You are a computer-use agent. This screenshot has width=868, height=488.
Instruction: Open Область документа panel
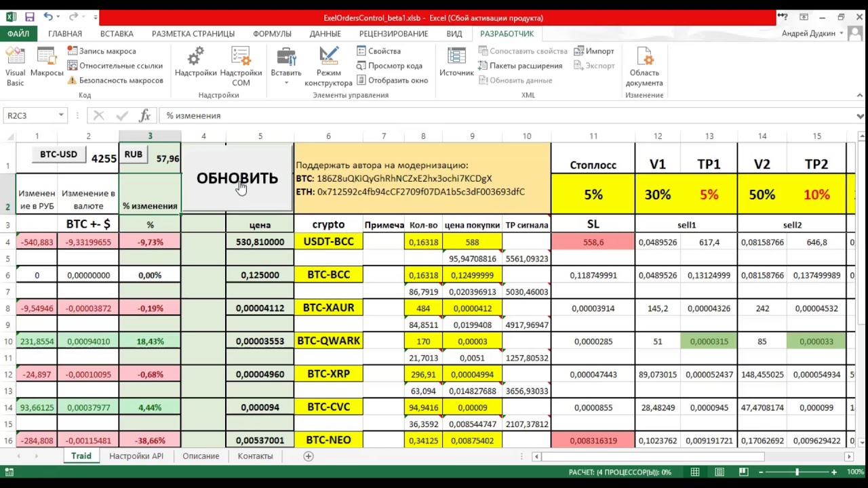point(644,66)
